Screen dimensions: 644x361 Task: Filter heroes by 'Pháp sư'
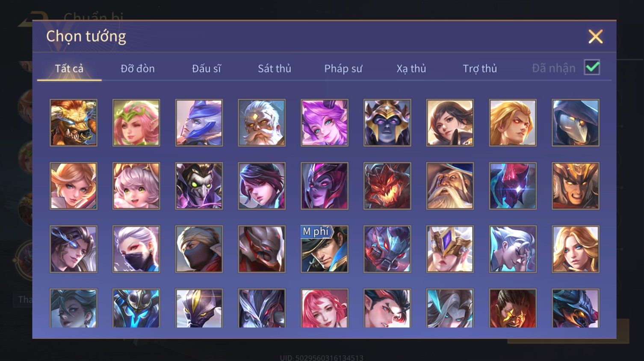[343, 68]
